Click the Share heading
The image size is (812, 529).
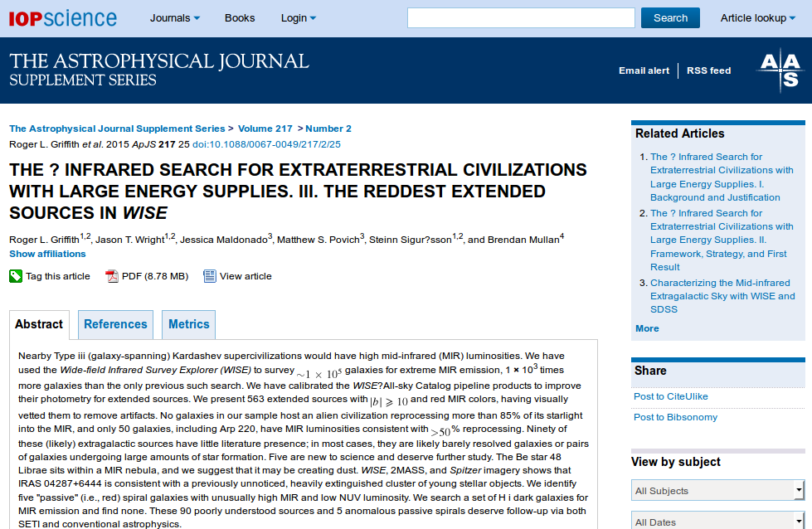(650, 371)
